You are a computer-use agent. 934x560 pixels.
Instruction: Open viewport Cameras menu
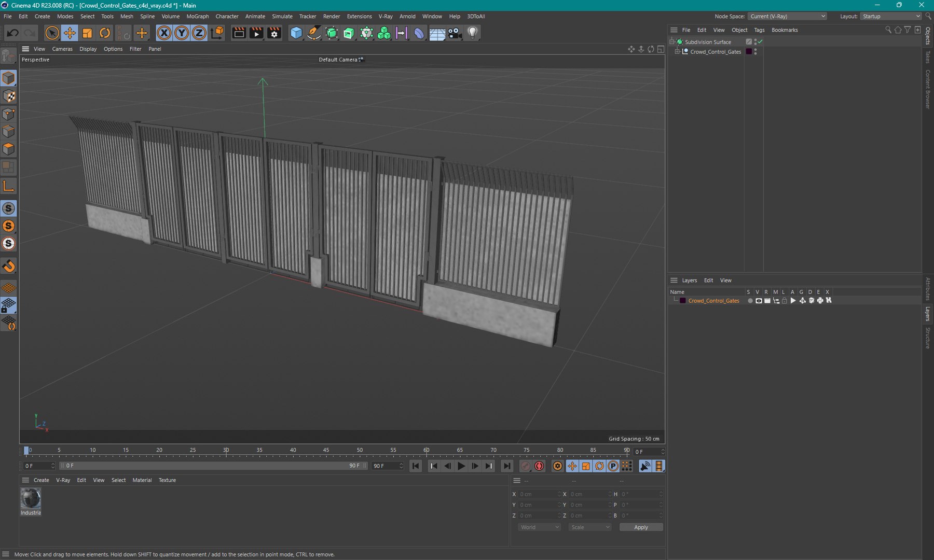pos(62,49)
